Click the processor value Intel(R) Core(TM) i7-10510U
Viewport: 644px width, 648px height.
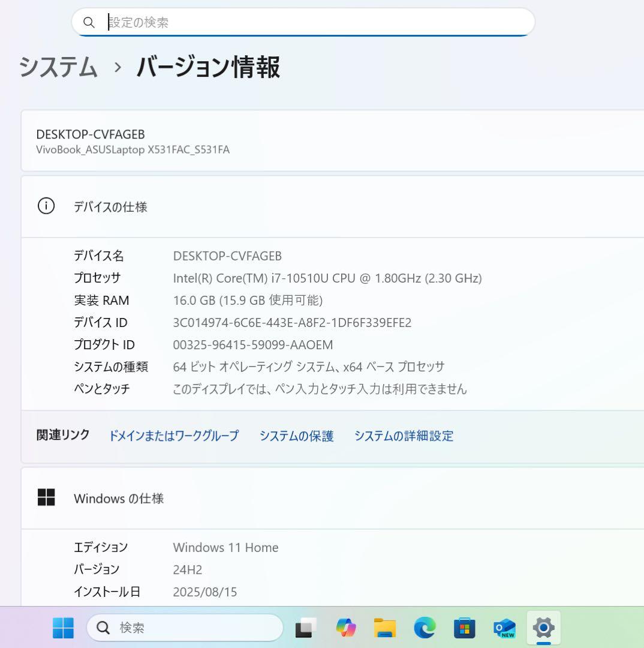[x=327, y=278]
